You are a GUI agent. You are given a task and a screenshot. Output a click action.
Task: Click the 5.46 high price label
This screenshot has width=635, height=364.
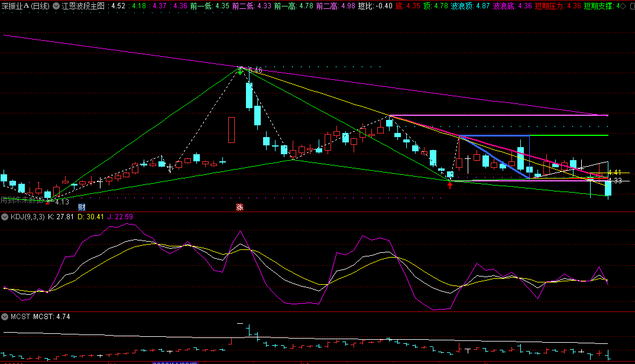(255, 70)
